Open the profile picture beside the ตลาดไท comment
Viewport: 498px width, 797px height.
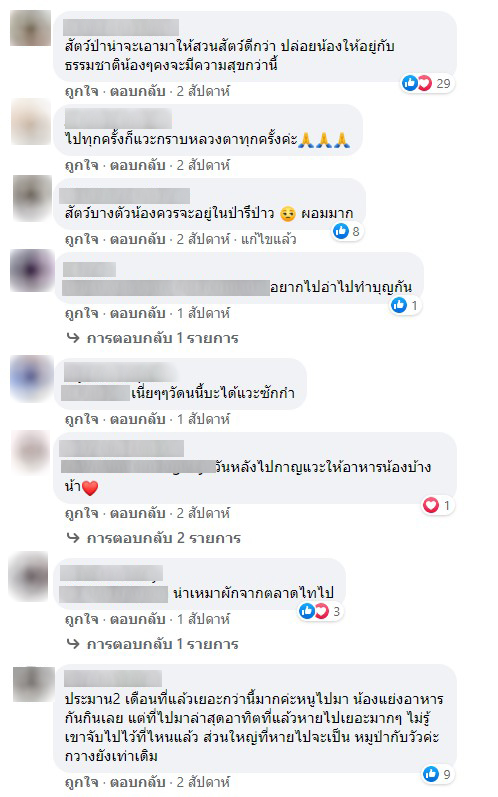tap(30, 577)
